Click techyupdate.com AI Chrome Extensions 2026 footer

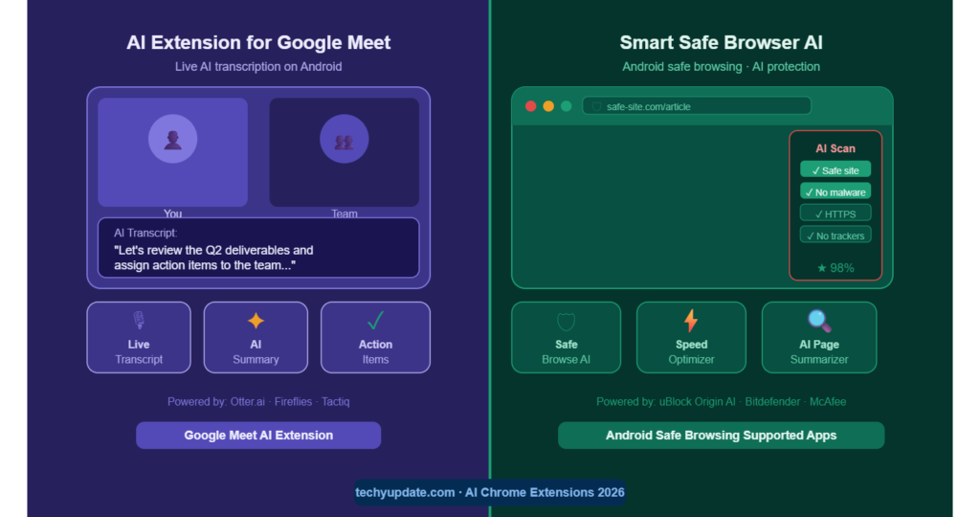pos(490,492)
